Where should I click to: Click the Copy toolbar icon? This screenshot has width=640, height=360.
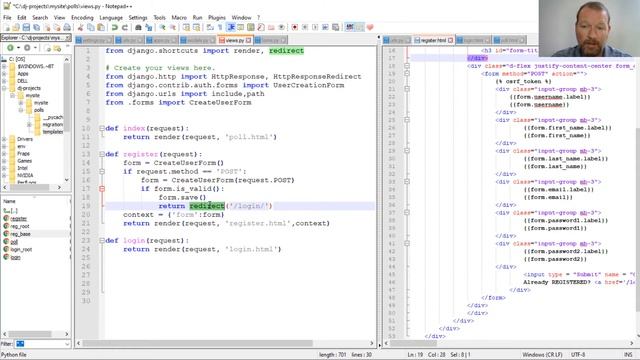[91, 27]
